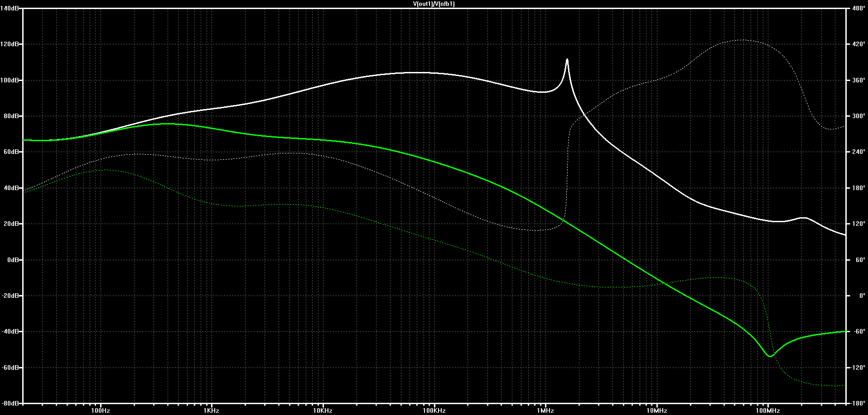Select the 1MHz frequency axis label
Screen dimensions: 868x415
pos(545,411)
